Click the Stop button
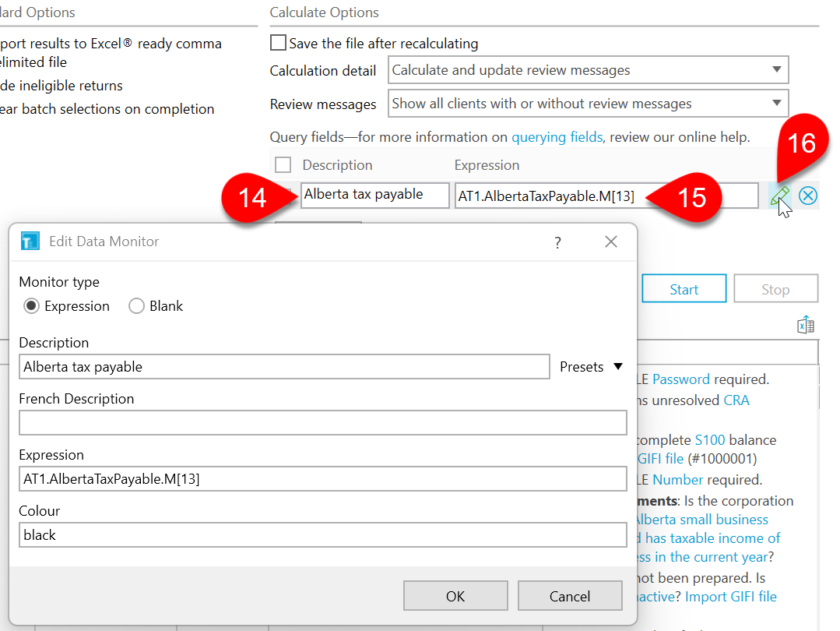The width and height of the screenshot is (840, 631). [x=775, y=289]
